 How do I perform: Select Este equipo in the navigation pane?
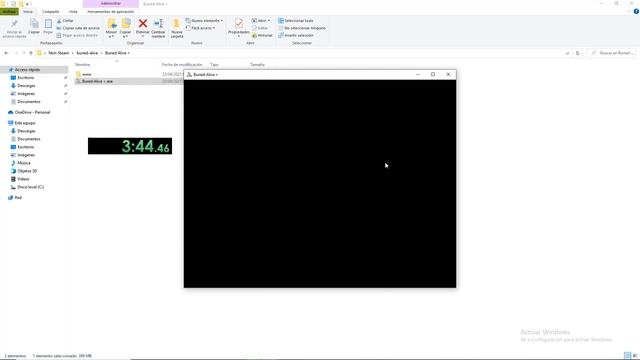[x=24, y=123]
